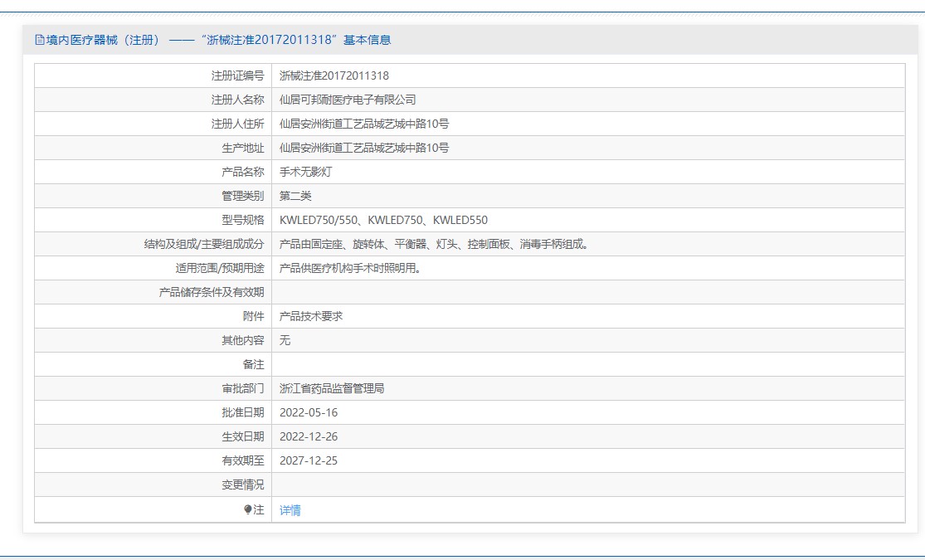Click the 生效日期 row label

[x=243, y=436]
